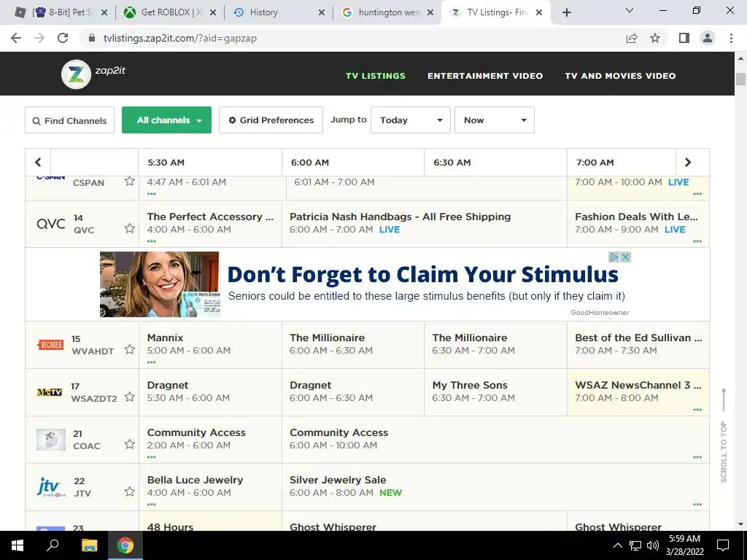The image size is (747, 560).
Task: Click the Chrome taskbar icon
Action: point(125,545)
